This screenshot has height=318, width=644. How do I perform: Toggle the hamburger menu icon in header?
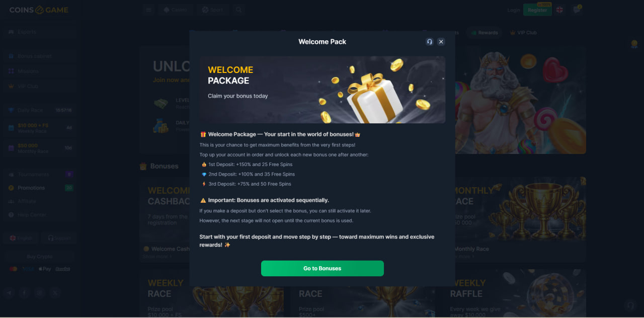point(148,10)
